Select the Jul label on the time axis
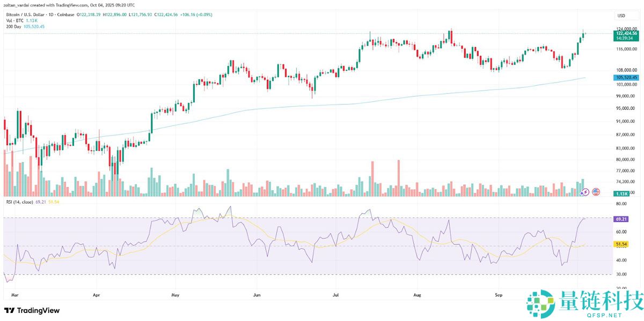644x321 pixels. coord(335,295)
